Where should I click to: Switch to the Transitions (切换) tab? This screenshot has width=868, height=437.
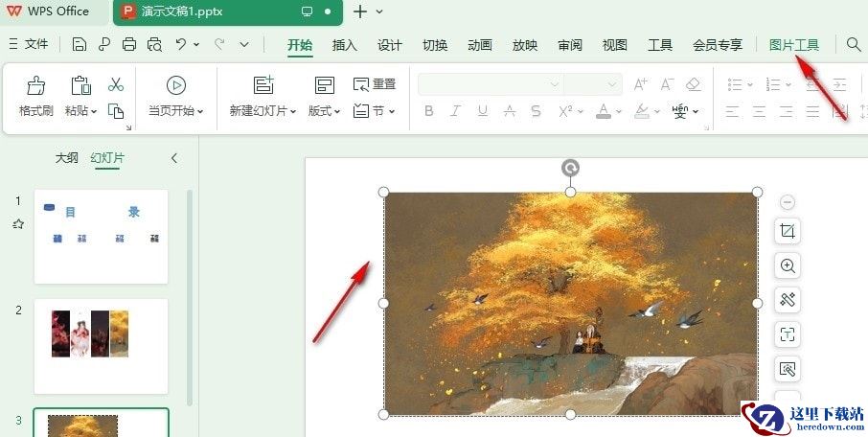[x=435, y=45]
